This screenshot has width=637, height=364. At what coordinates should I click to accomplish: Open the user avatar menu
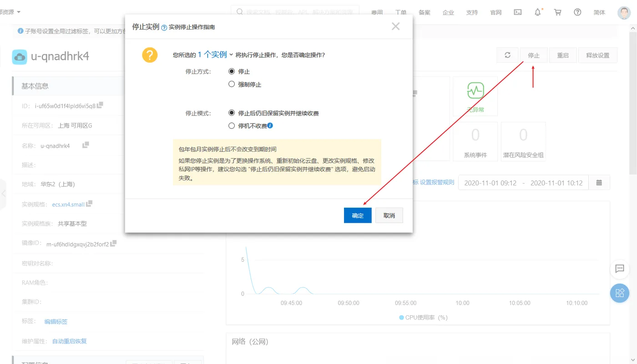point(624,12)
